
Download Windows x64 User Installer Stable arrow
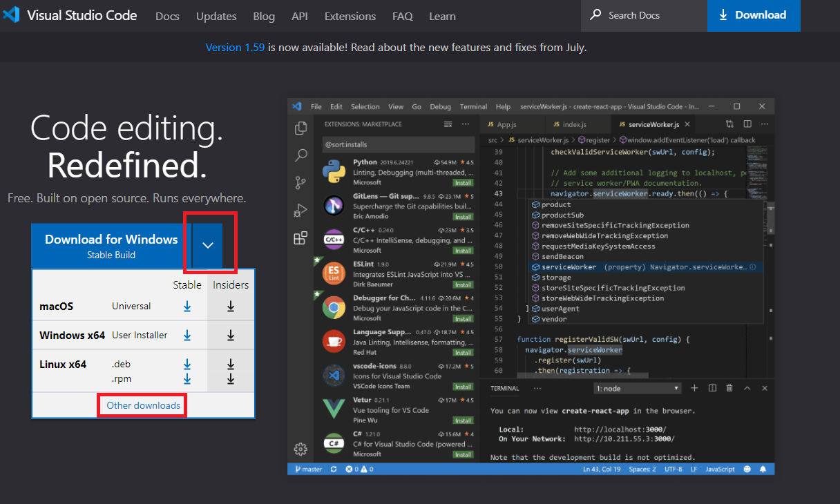[x=187, y=335]
